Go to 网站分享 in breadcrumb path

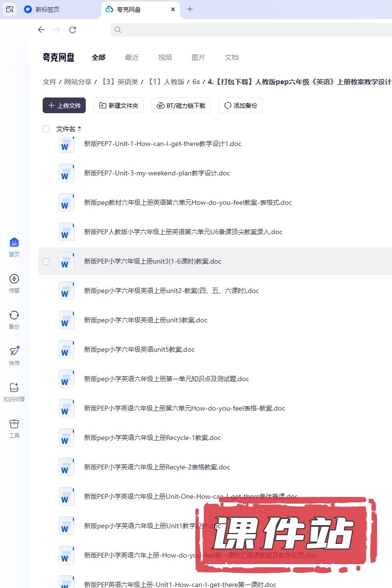click(x=78, y=82)
